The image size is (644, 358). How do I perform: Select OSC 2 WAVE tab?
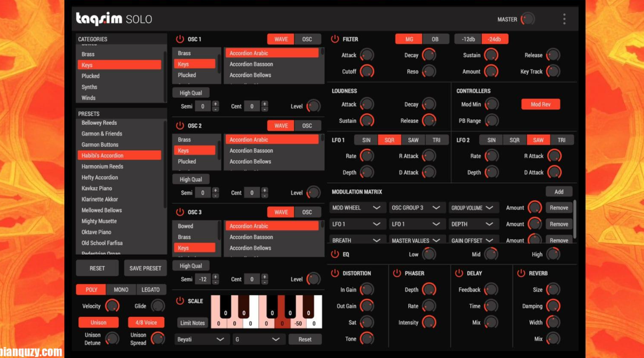click(x=281, y=125)
